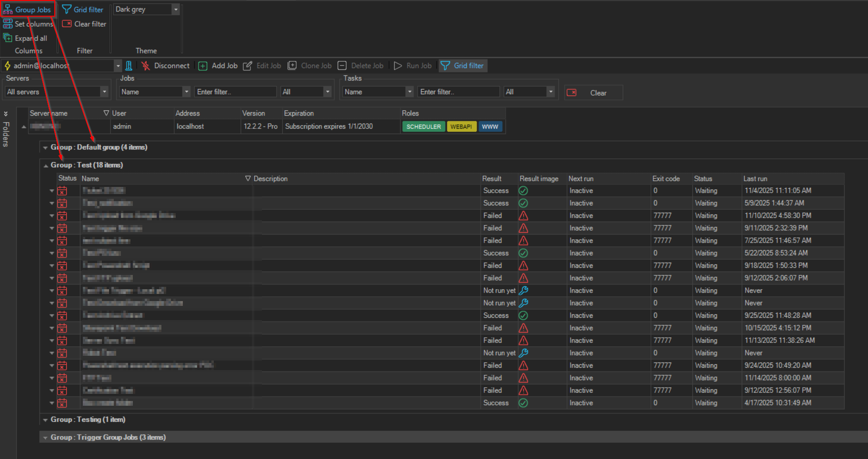868x459 pixels.
Task: Click the WEBAPI role badge
Action: coord(461,127)
